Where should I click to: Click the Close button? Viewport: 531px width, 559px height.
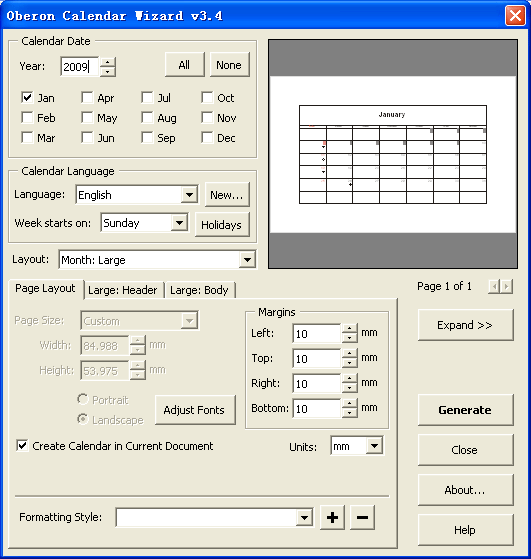pos(465,450)
